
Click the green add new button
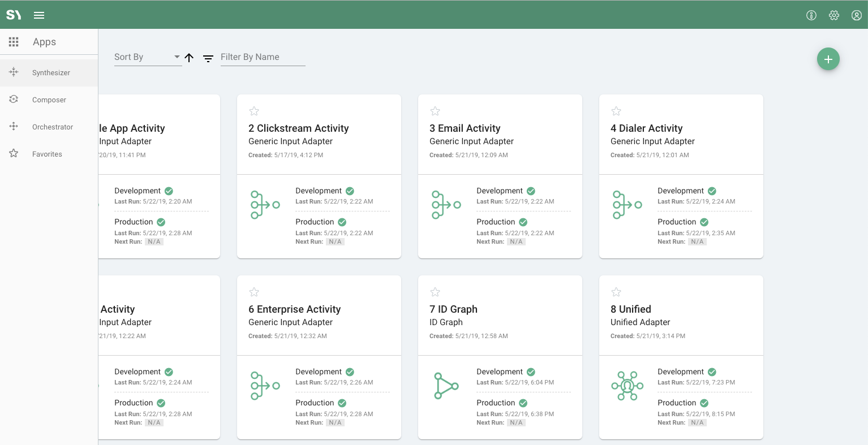[828, 59]
